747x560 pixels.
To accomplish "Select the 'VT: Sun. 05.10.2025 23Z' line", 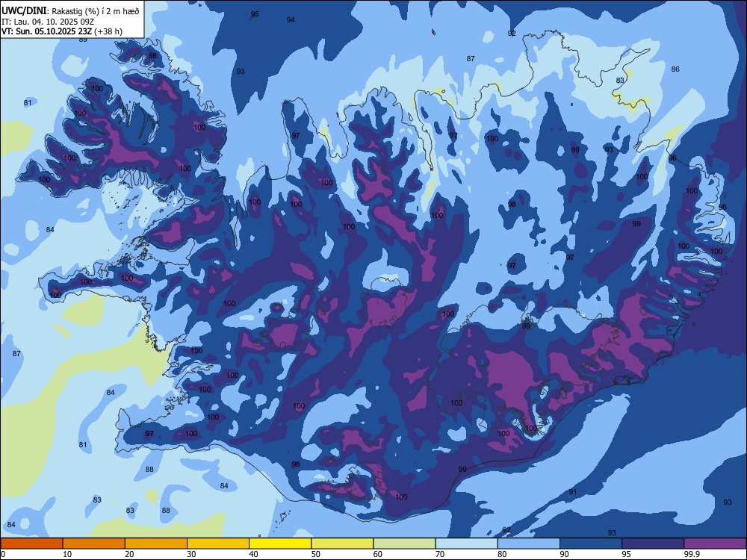I will point(46,31).
